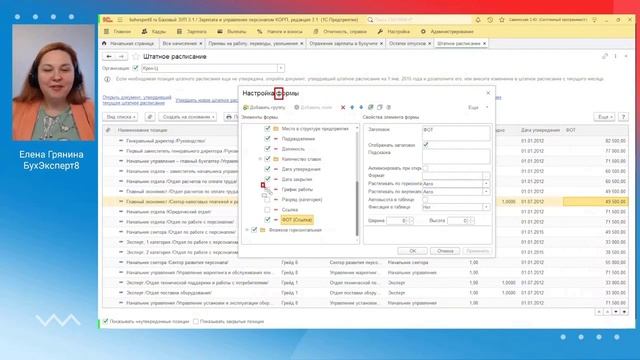
Task: Open Растягивать по вертикали dropdown
Action: (x=486, y=191)
